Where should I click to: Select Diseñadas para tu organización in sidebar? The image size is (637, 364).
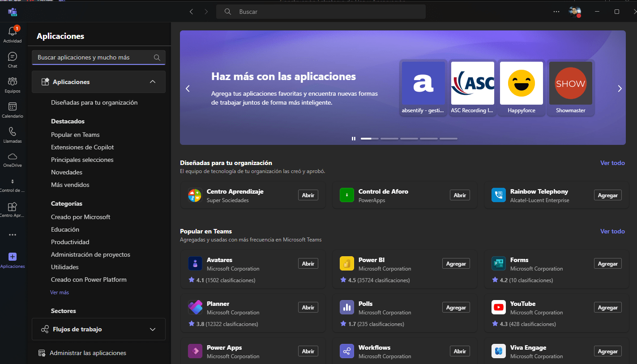[94, 102]
